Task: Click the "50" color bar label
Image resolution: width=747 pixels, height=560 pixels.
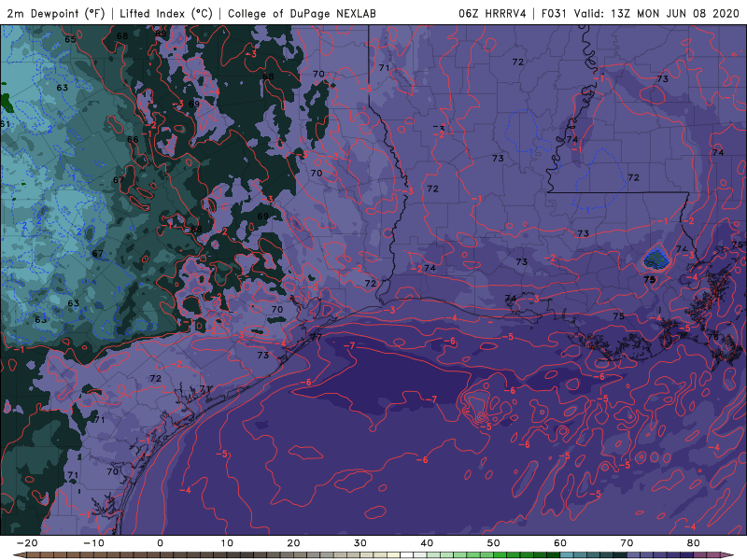Action: (494, 543)
